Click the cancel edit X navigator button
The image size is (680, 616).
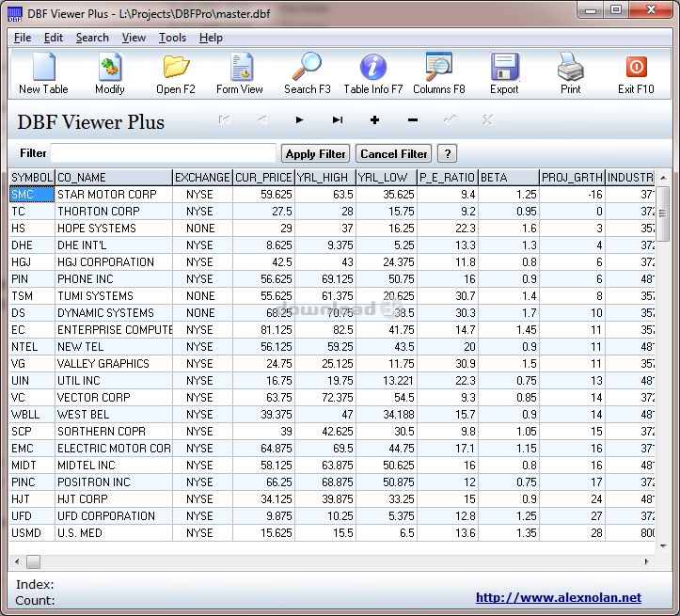point(488,119)
